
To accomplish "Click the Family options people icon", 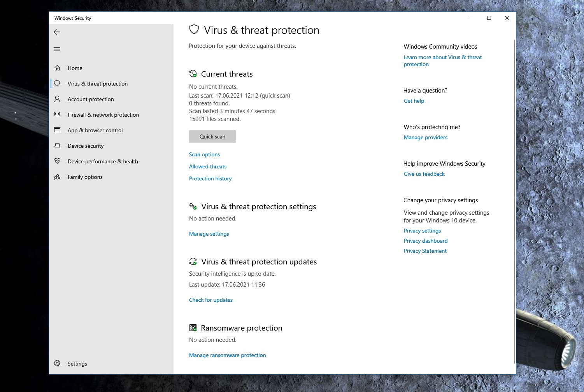I will [x=57, y=177].
